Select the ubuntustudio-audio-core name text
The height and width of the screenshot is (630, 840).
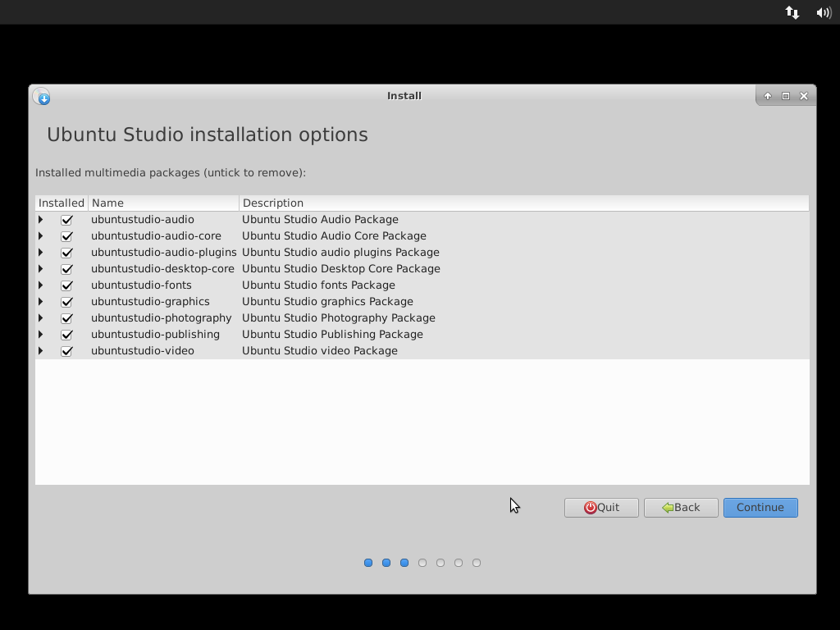pos(156,236)
